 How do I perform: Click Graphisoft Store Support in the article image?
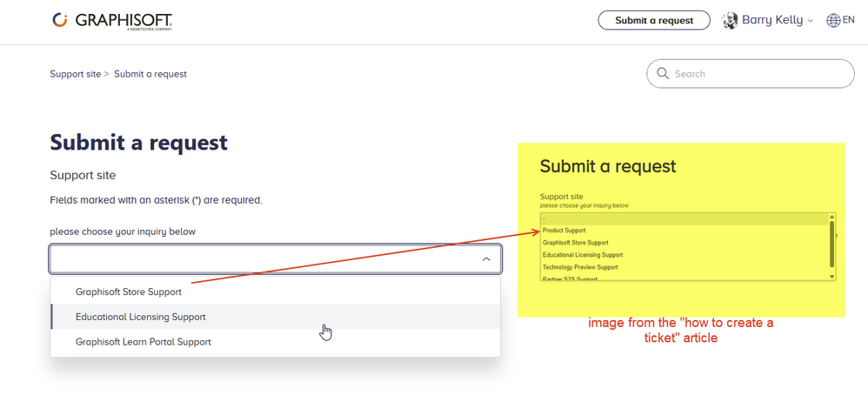[575, 243]
